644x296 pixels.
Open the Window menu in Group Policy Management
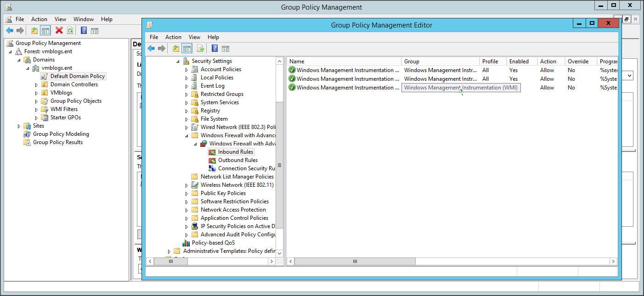pyautogui.click(x=84, y=19)
